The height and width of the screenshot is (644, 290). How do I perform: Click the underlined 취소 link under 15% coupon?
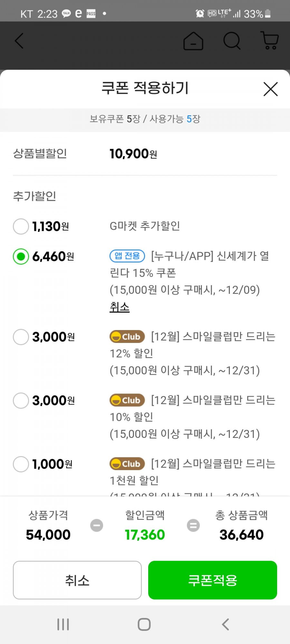point(120,307)
